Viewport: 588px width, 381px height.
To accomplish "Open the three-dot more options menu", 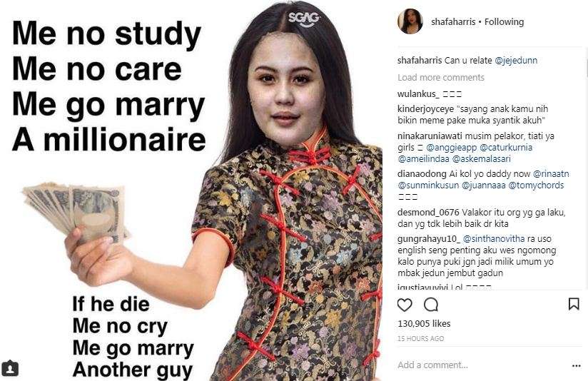I will [576, 365].
